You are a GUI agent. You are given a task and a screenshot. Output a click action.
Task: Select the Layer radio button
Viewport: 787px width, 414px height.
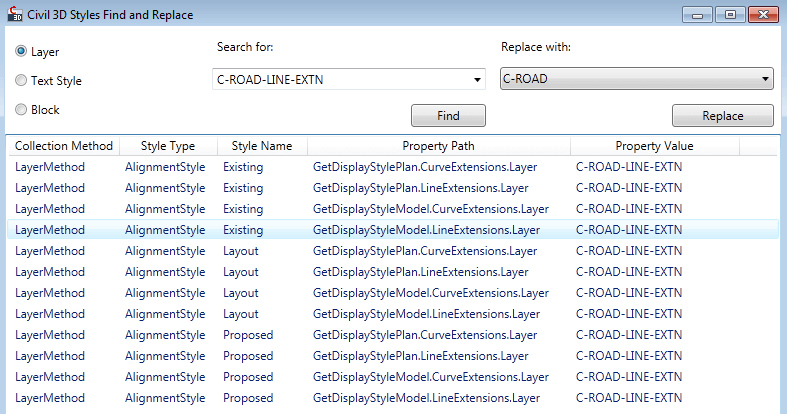pos(22,51)
